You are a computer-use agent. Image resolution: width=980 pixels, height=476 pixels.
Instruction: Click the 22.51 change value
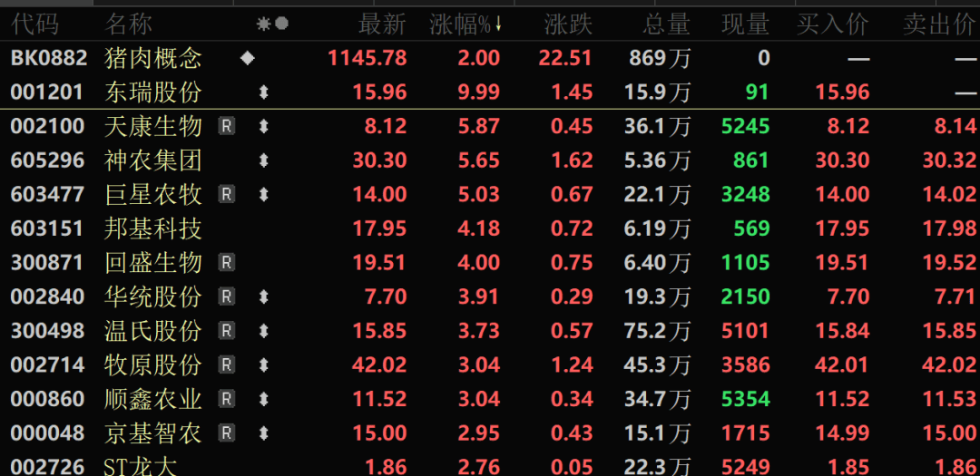click(x=565, y=59)
